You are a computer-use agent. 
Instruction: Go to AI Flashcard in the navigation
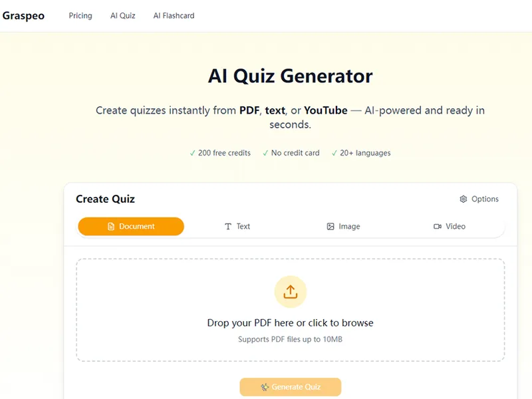click(x=174, y=16)
